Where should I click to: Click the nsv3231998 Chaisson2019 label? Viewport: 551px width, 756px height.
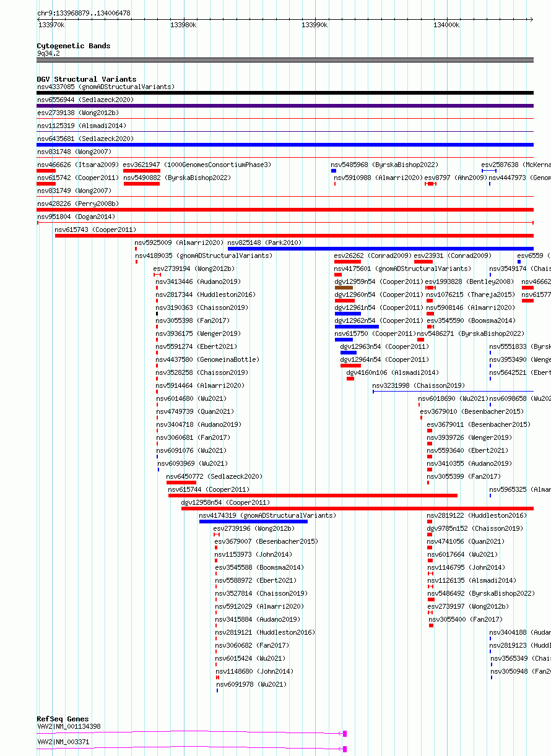[419, 385]
